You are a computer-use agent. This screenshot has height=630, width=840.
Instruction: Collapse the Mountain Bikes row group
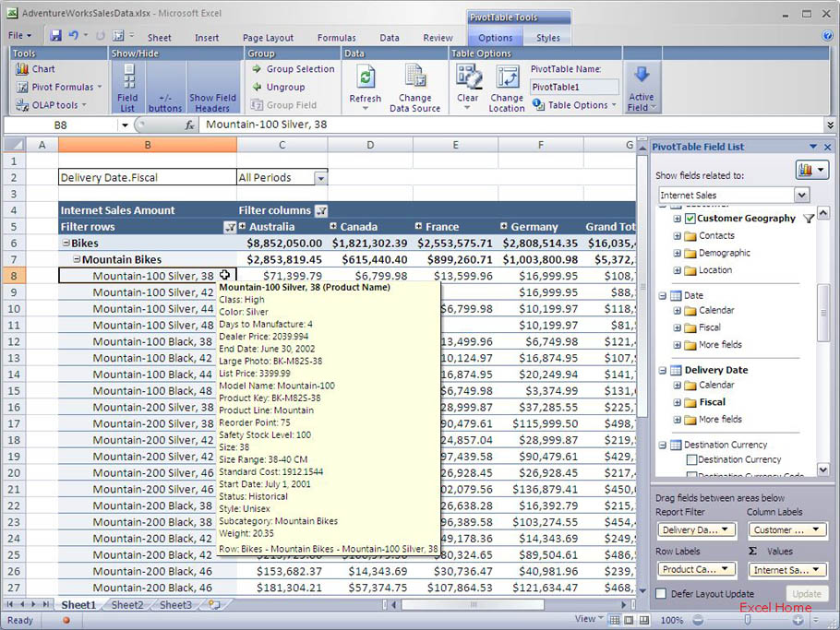pyautogui.click(x=77, y=259)
